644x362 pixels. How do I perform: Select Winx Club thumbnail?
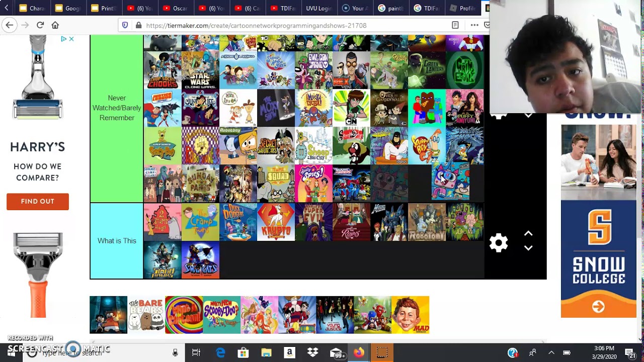coord(259,315)
